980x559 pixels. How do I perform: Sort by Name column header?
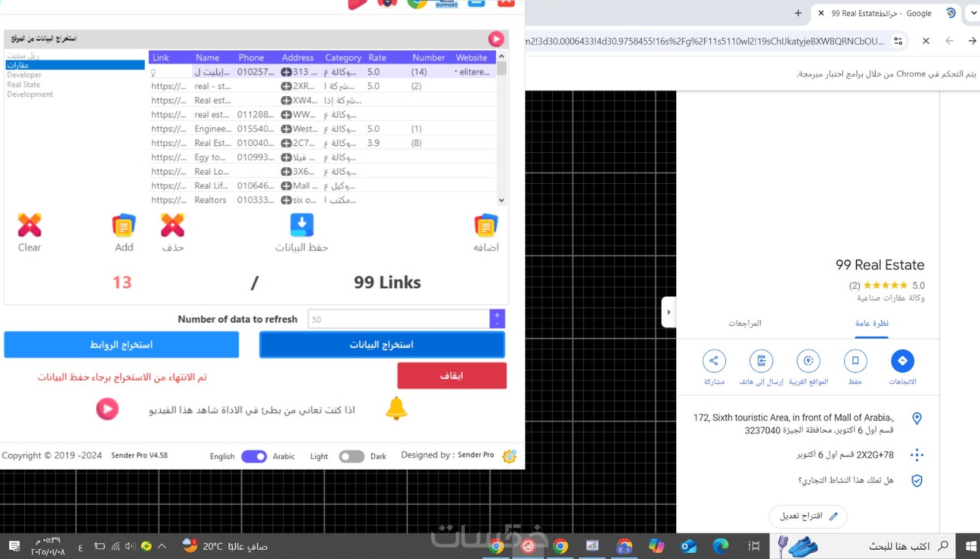208,58
